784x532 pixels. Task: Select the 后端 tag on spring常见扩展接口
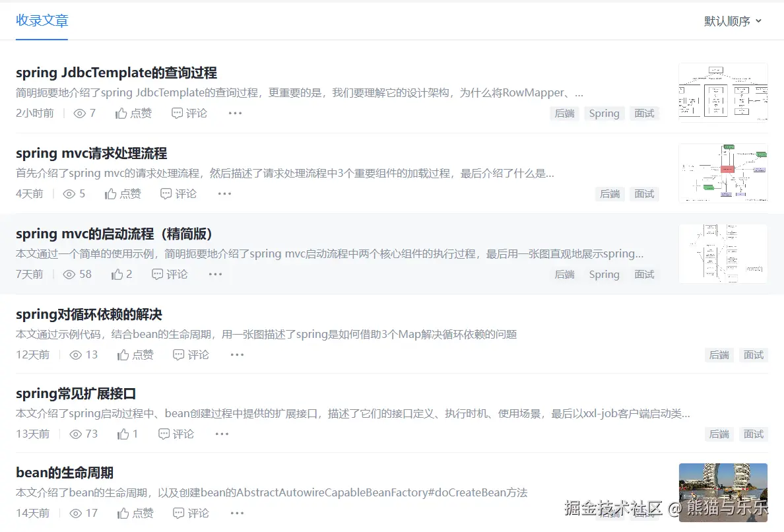click(719, 434)
